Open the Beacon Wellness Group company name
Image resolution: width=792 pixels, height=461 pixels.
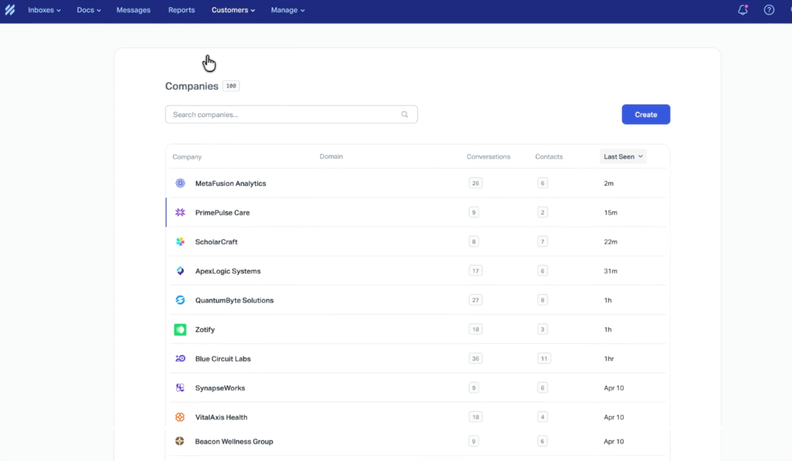click(x=234, y=442)
